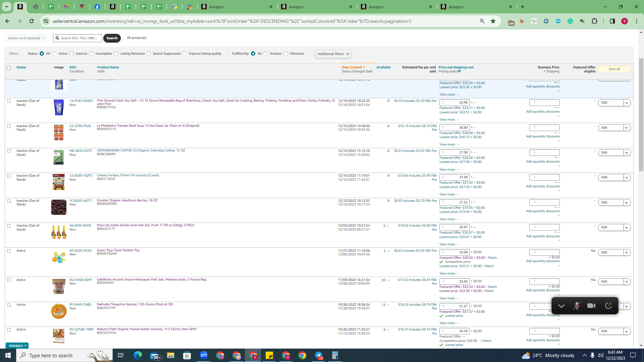The width and height of the screenshot is (644, 362).
Task: Open Zoom from the taskbar
Action: (x=204, y=355)
